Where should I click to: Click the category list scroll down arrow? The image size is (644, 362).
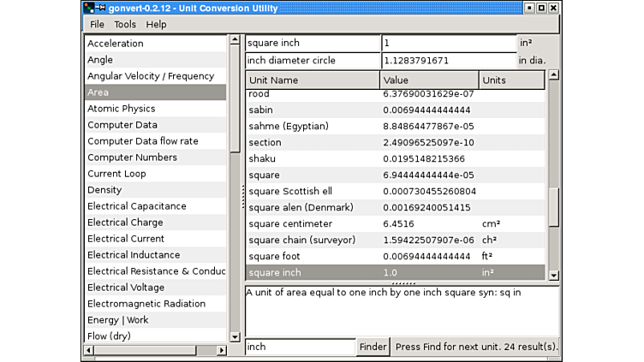(235, 337)
